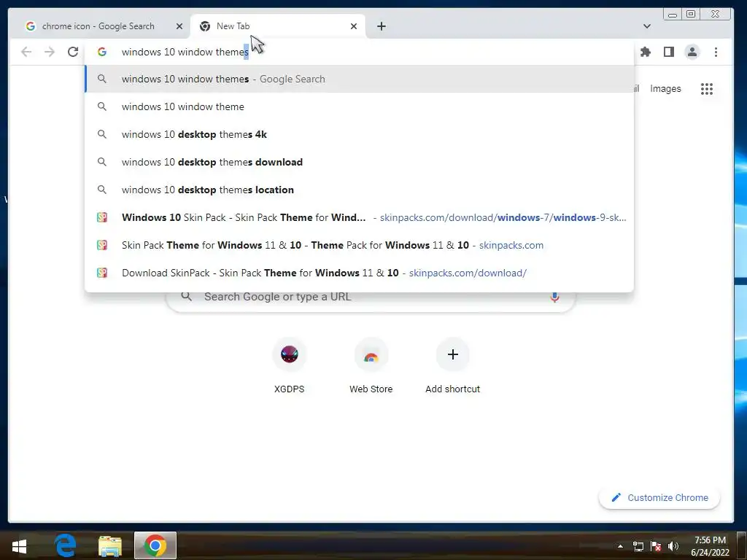Click the Forward navigation arrow
The height and width of the screenshot is (560, 747).
click(x=50, y=52)
